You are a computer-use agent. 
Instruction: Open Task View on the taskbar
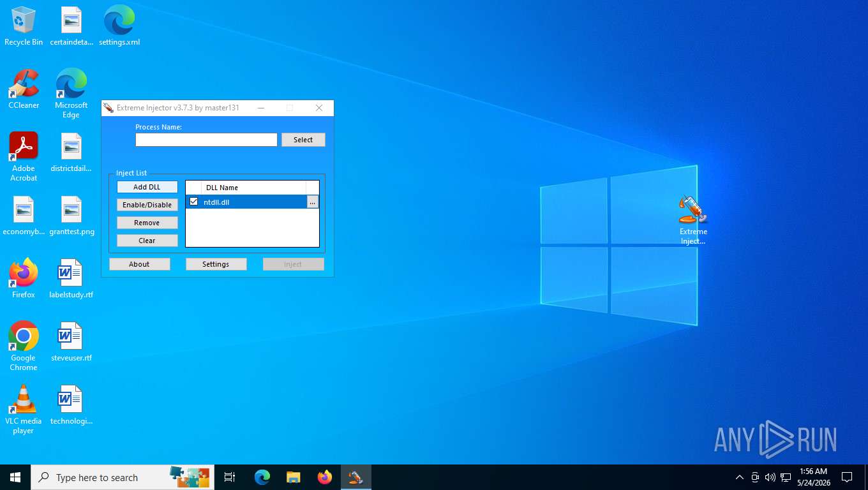230,477
